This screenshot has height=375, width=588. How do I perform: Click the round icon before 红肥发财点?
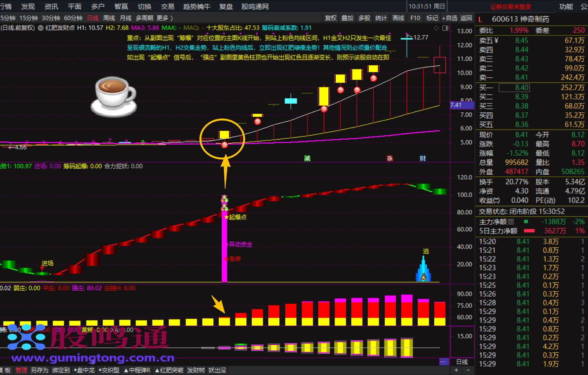click(40, 28)
